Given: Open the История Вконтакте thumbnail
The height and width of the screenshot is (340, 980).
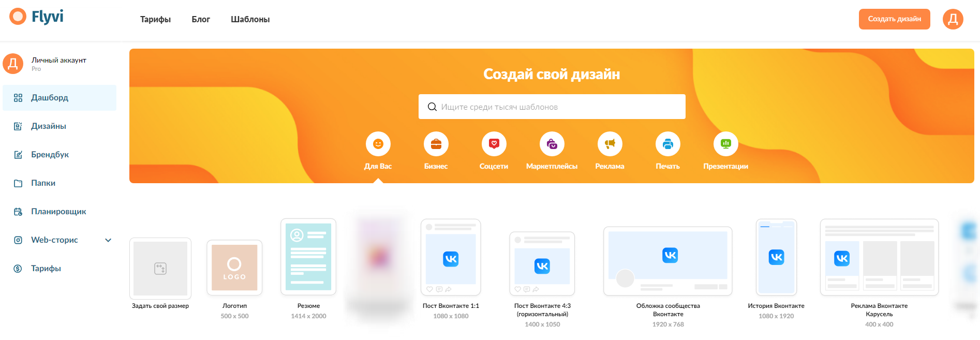Looking at the screenshot, I should (x=776, y=257).
